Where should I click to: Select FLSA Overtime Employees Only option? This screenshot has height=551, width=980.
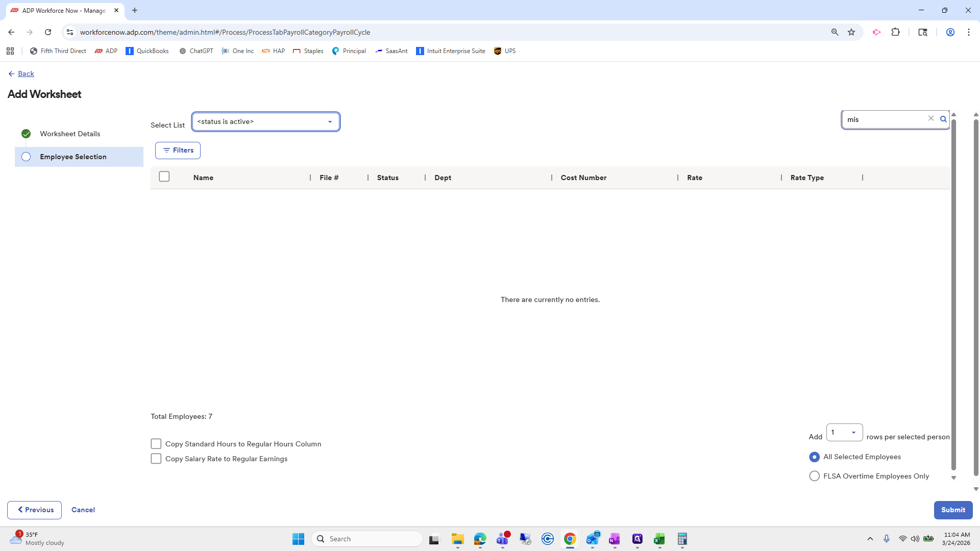[x=815, y=476]
